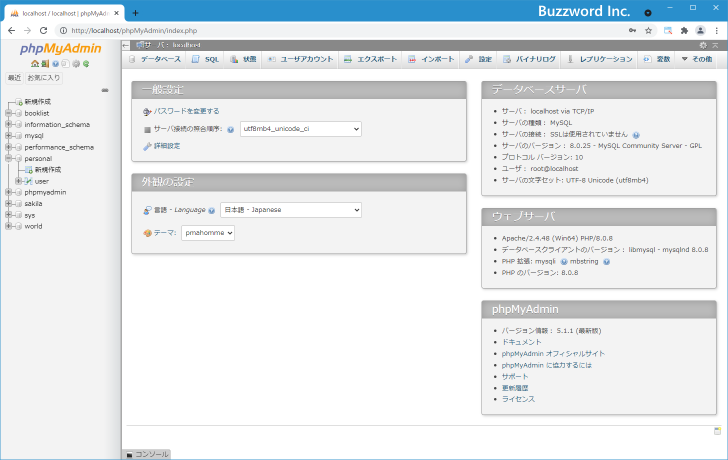
Task: Click the Chrome profile avatar icon
Action: tap(700, 31)
